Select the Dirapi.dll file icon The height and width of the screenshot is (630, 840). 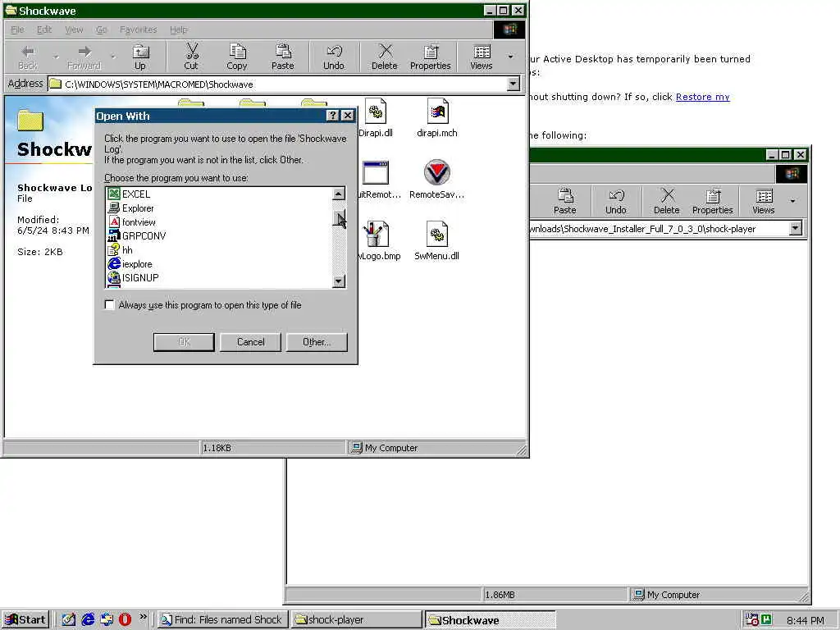375,118
